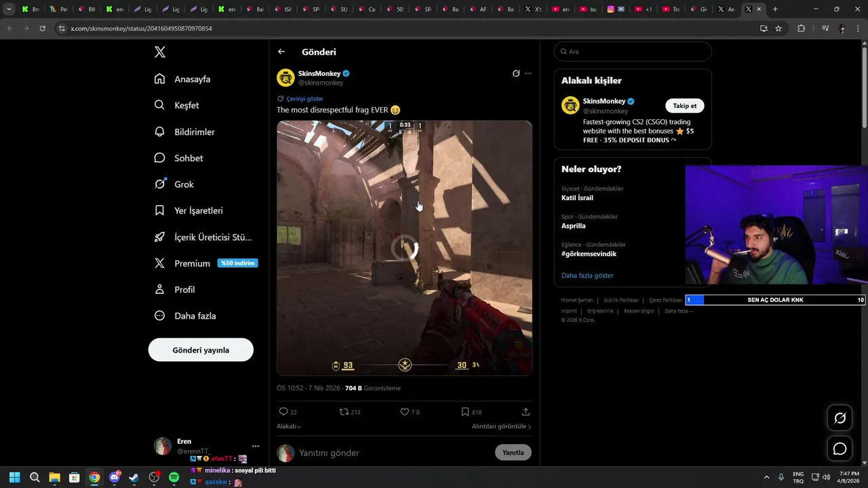868x488 pixels.
Task: Bookmark the post (616 bookmarks)
Action: click(x=465, y=411)
